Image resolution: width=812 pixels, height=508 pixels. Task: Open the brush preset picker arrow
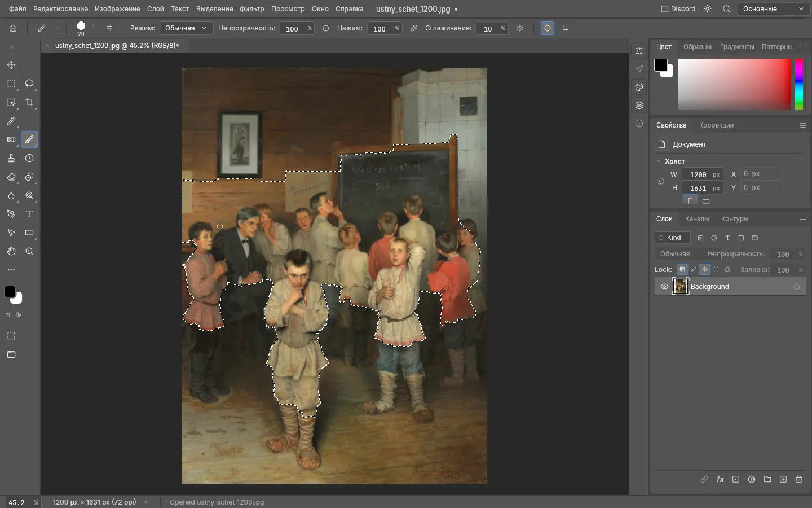(94, 27)
